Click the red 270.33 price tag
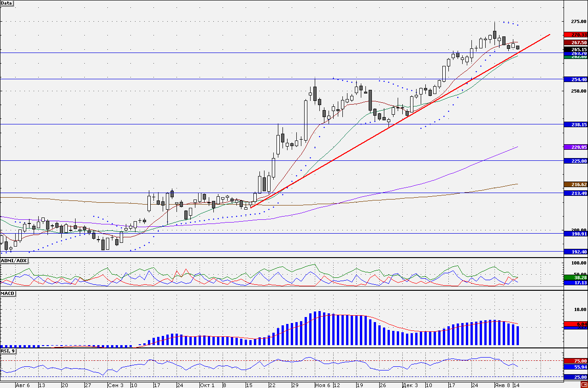This screenshot has height=388, width=588. (x=576, y=35)
